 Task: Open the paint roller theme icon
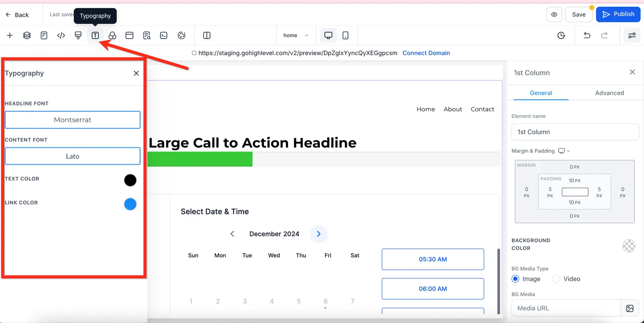[78, 35]
